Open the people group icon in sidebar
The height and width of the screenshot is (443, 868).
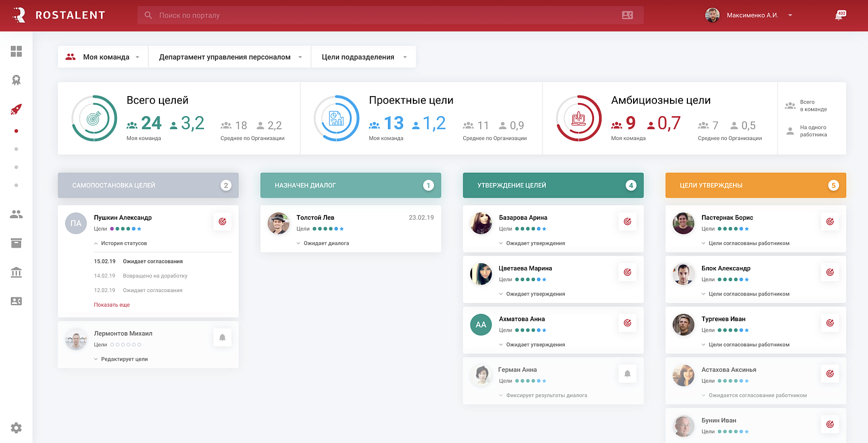coord(16,214)
